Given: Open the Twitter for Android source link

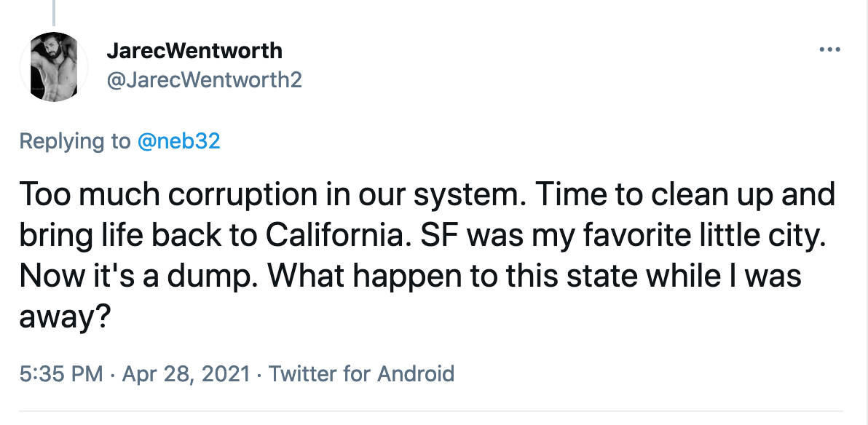Looking at the screenshot, I should tap(361, 373).
